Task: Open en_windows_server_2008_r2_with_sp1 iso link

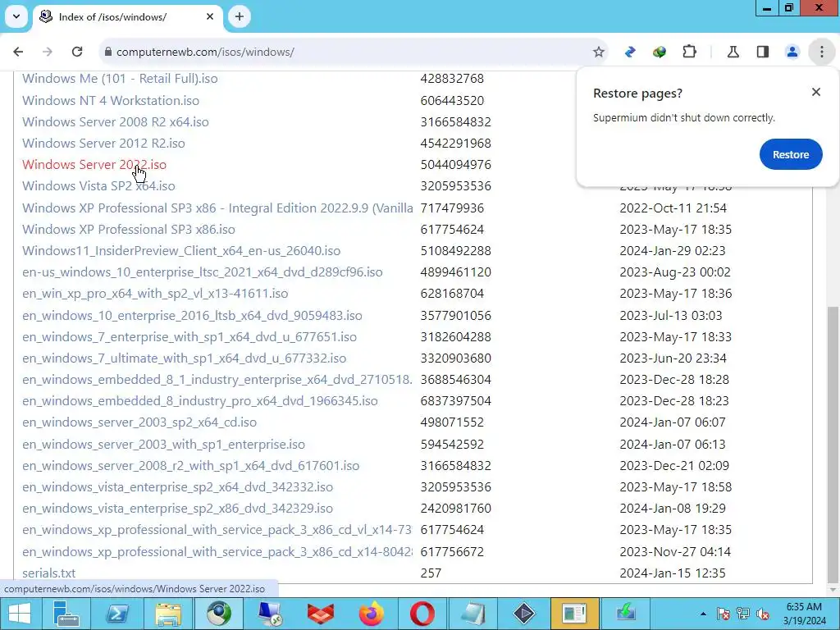Action: pyautogui.click(x=190, y=466)
